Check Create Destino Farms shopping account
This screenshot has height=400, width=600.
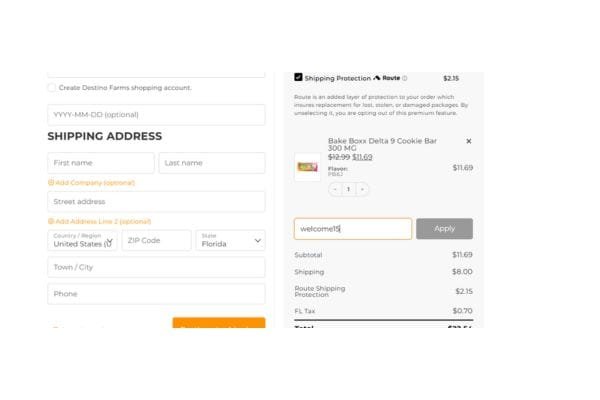[52, 88]
